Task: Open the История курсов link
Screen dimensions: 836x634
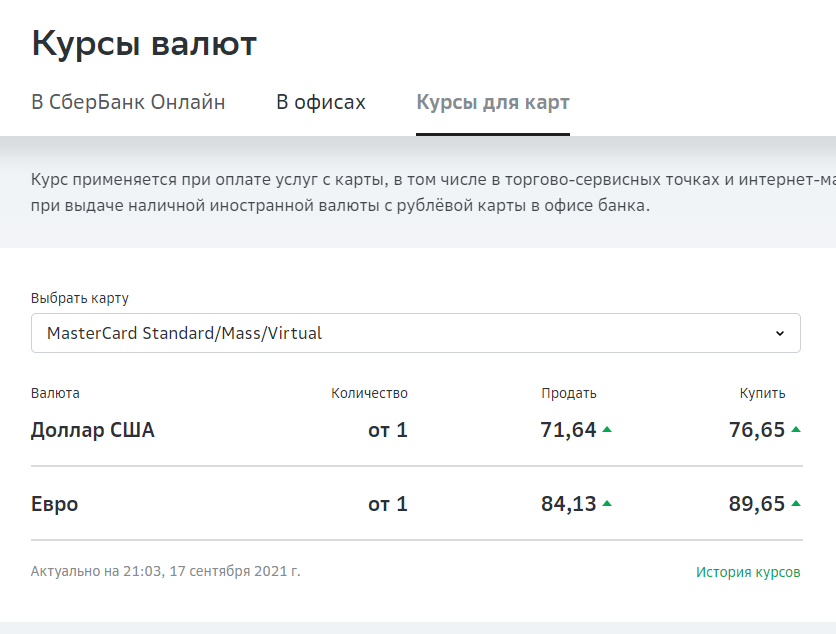Action: coord(748,573)
